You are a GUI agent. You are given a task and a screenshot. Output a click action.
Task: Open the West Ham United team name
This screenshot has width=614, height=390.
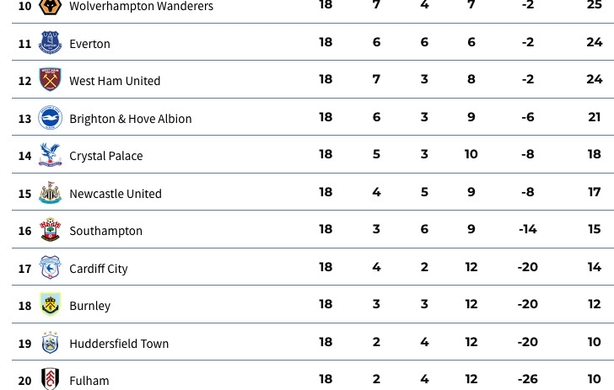click(x=115, y=81)
